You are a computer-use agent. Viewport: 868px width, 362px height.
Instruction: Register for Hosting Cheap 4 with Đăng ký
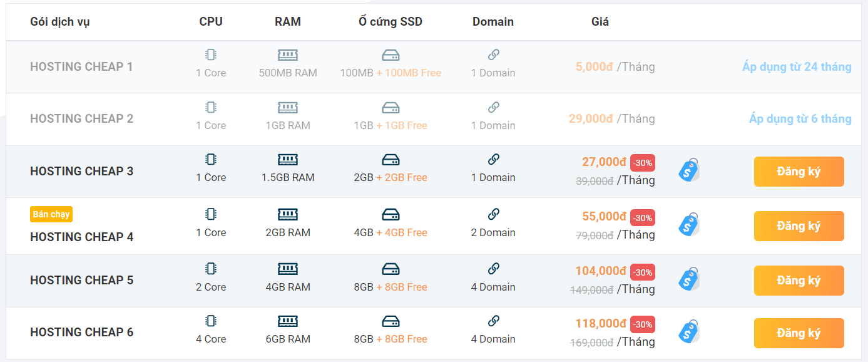799,226
